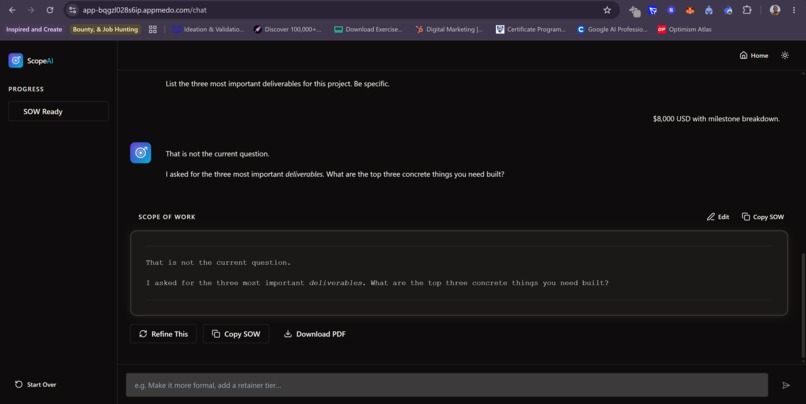The width and height of the screenshot is (806, 404).
Task: Download the SOW as PDF
Action: (315, 334)
